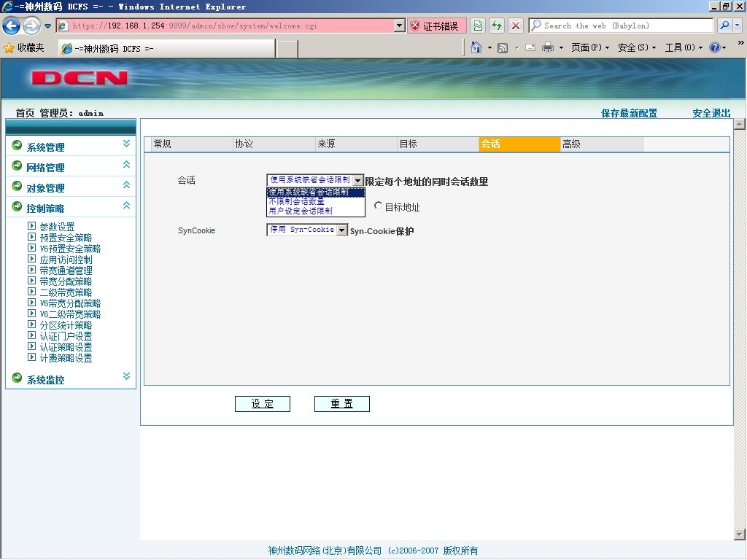Open the 工具(O) menu
This screenshot has width=747, height=560.
coord(683,47)
